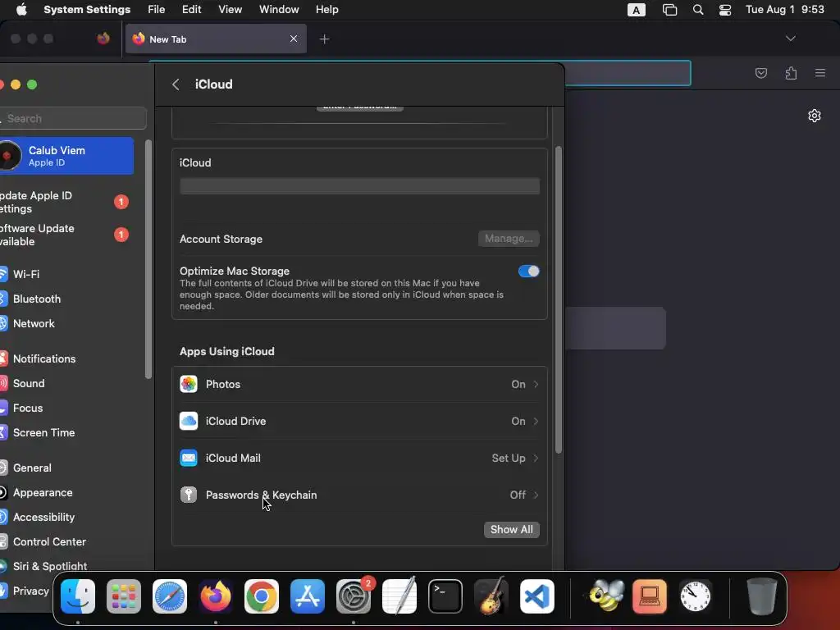Open TextEdit from the Dock
Screen dimensions: 840x630
pos(399,596)
